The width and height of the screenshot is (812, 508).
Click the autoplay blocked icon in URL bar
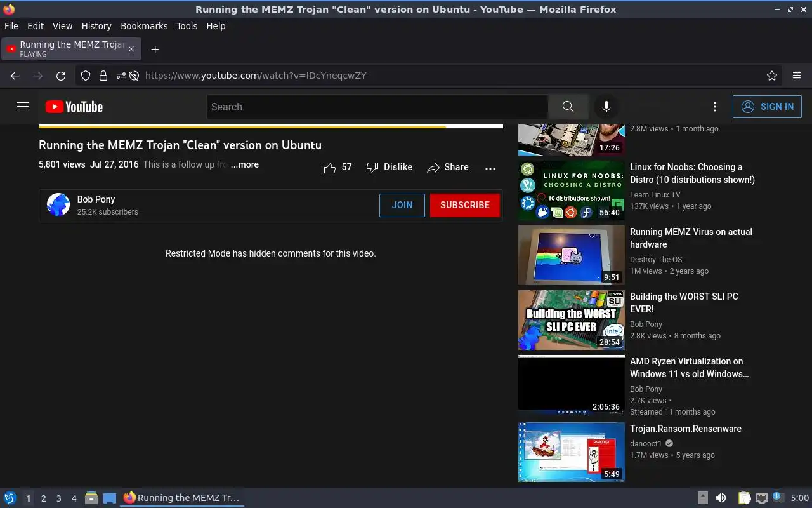point(134,76)
